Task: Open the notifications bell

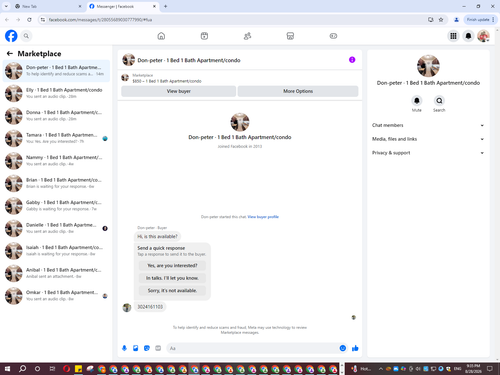Action: click(x=468, y=36)
